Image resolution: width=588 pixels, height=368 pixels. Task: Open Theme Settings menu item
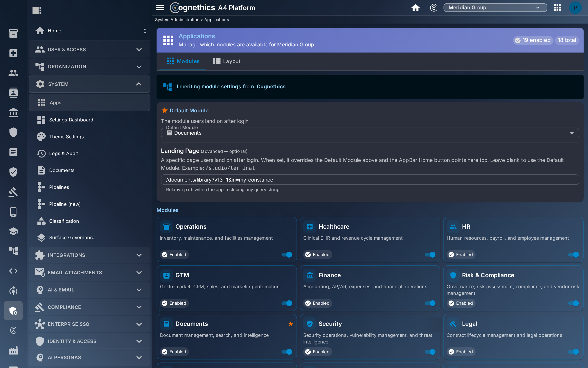pyautogui.click(x=89, y=137)
